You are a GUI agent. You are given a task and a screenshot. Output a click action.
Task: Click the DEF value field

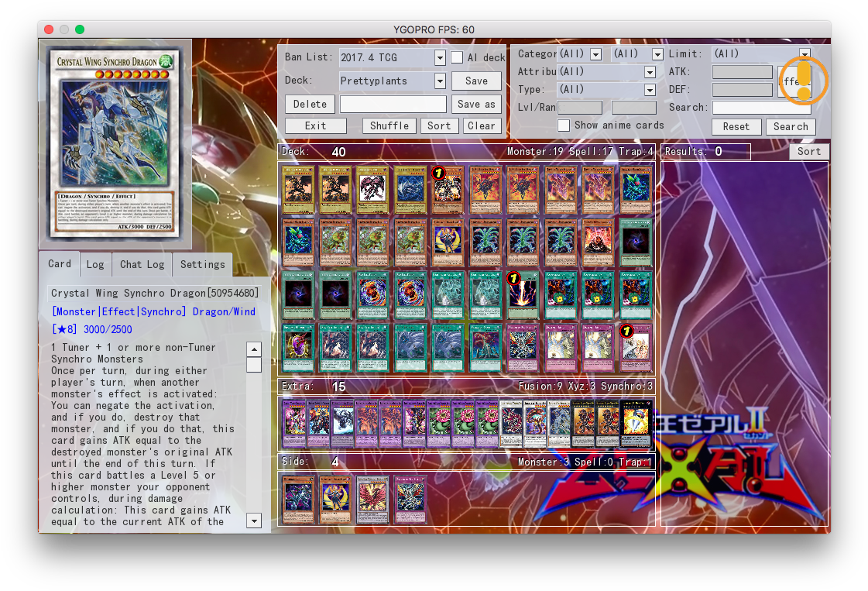tap(742, 90)
